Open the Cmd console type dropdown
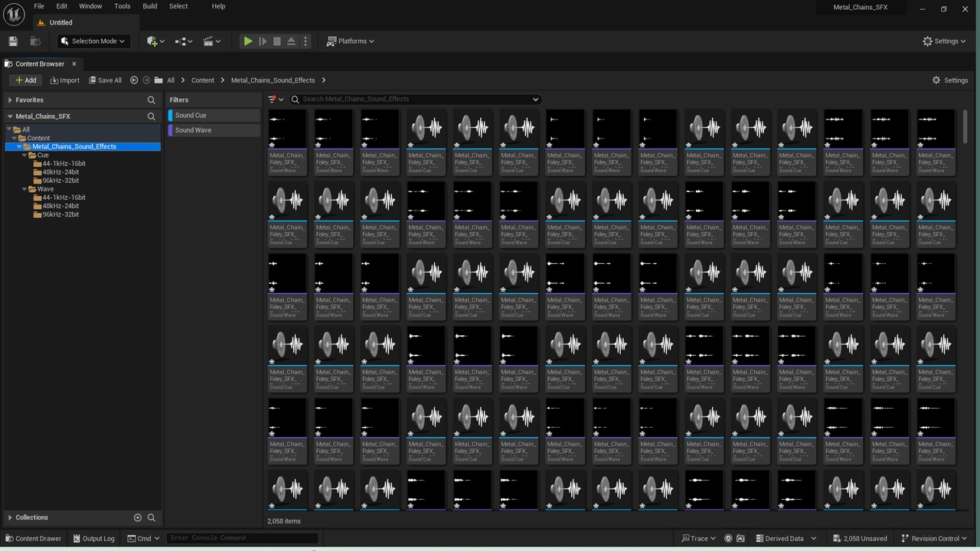 (x=144, y=539)
